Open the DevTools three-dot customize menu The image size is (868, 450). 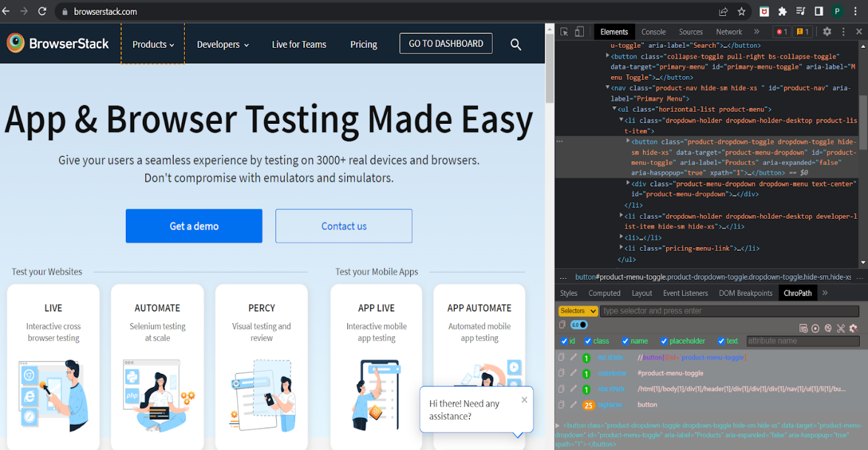(843, 31)
